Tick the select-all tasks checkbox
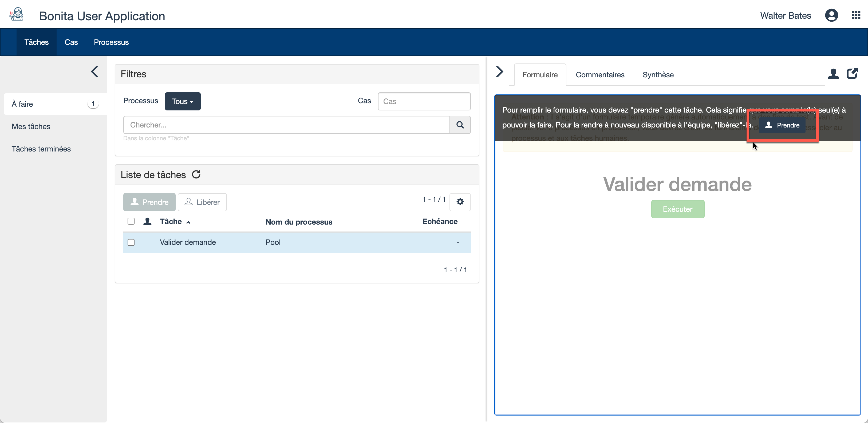 coord(131,221)
